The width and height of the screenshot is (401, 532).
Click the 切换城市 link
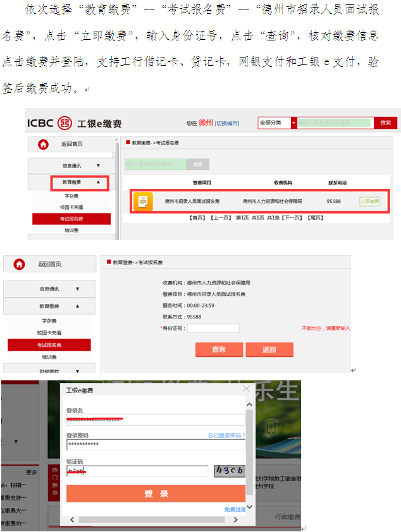pos(227,123)
